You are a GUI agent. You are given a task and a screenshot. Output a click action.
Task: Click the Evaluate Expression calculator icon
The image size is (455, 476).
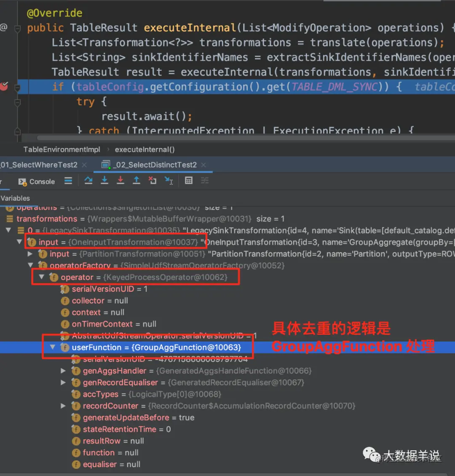189,180
